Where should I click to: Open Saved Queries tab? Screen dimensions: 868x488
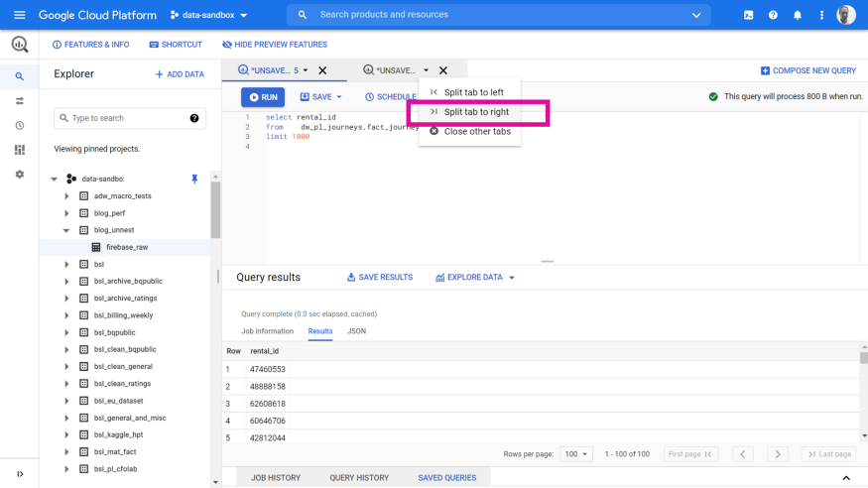click(x=446, y=477)
